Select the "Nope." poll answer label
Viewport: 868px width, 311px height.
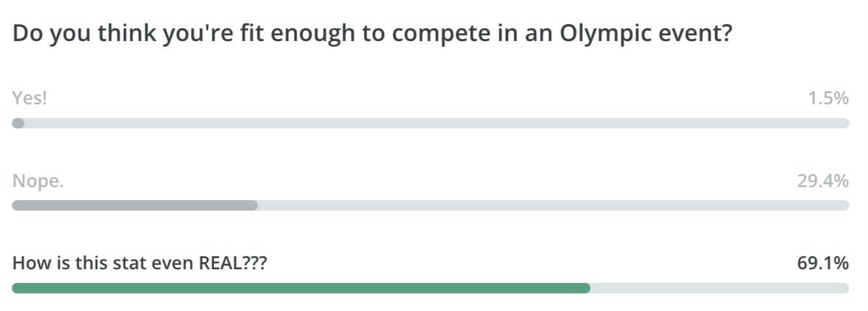tap(38, 181)
